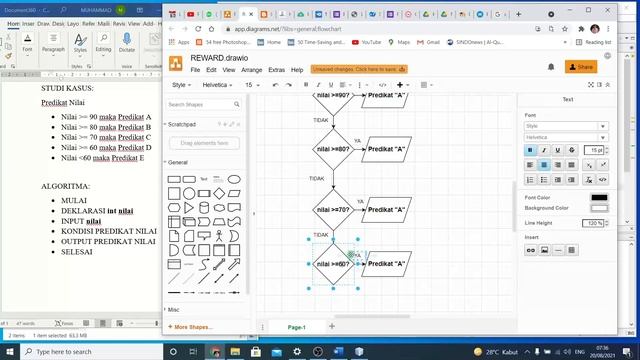Screen dimensions: 640x360
Task: Open the File menu in draw.io
Action: (x=195, y=70)
